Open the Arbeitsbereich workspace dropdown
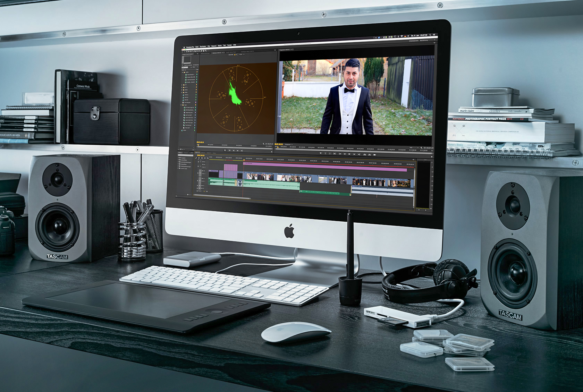 [422, 40]
